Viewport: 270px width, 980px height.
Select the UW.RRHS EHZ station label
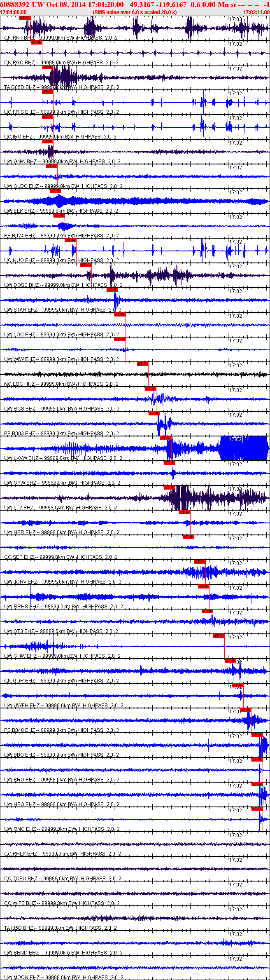point(22,607)
